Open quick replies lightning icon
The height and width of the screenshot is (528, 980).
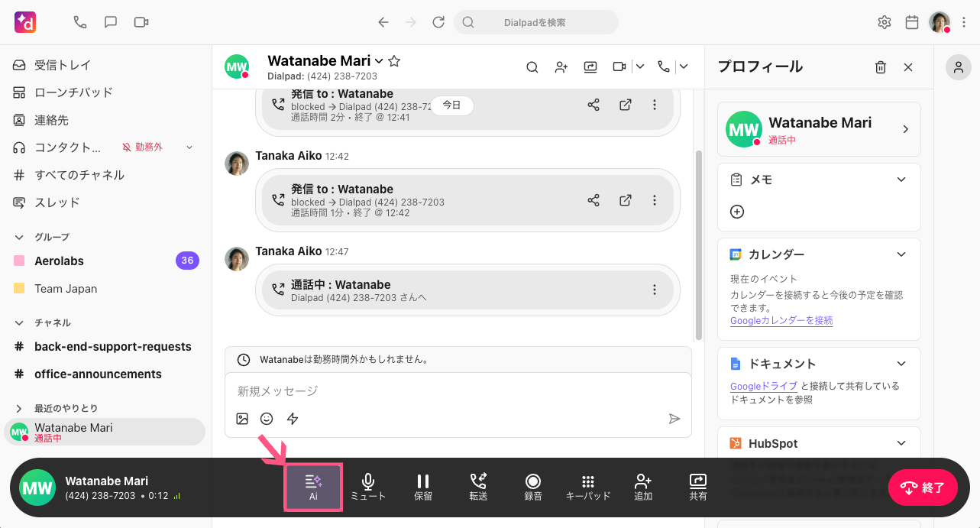pyautogui.click(x=293, y=419)
